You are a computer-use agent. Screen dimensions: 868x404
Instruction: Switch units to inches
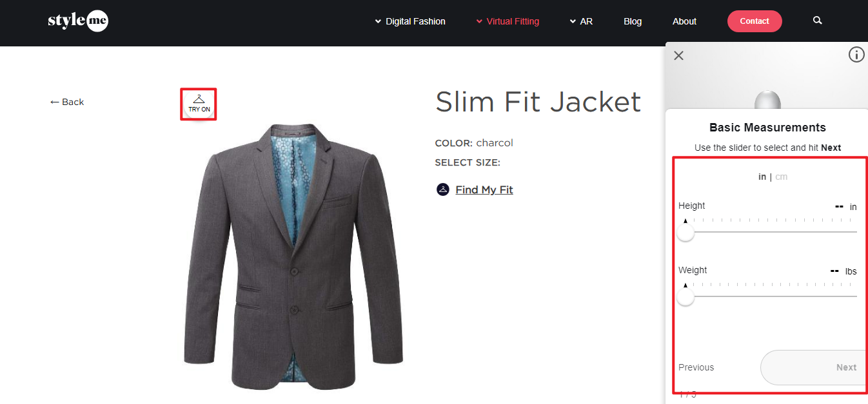click(762, 177)
